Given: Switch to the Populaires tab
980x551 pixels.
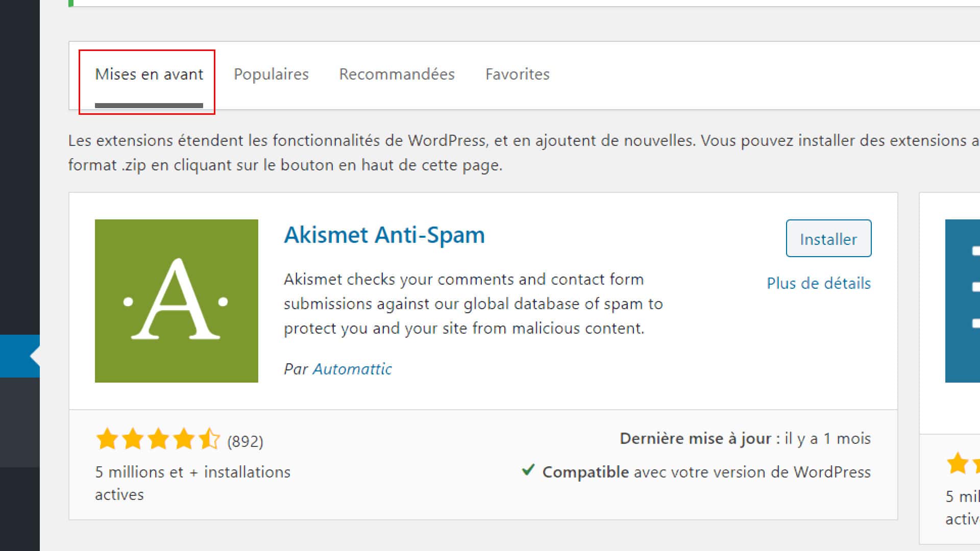Looking at the screenshot, I should [271, 74].
